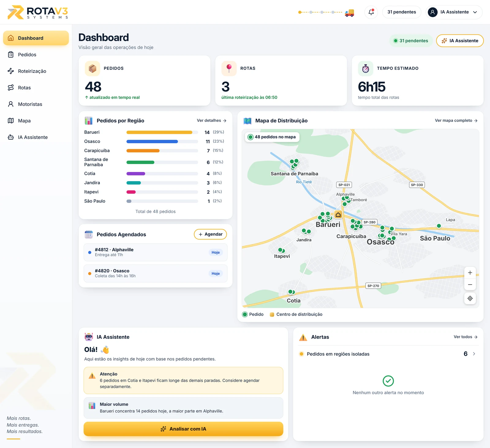Click the distribution center house marker
The width and height of the screenshot is (490, 448).
pyautogui.click(x=338, y=215)
